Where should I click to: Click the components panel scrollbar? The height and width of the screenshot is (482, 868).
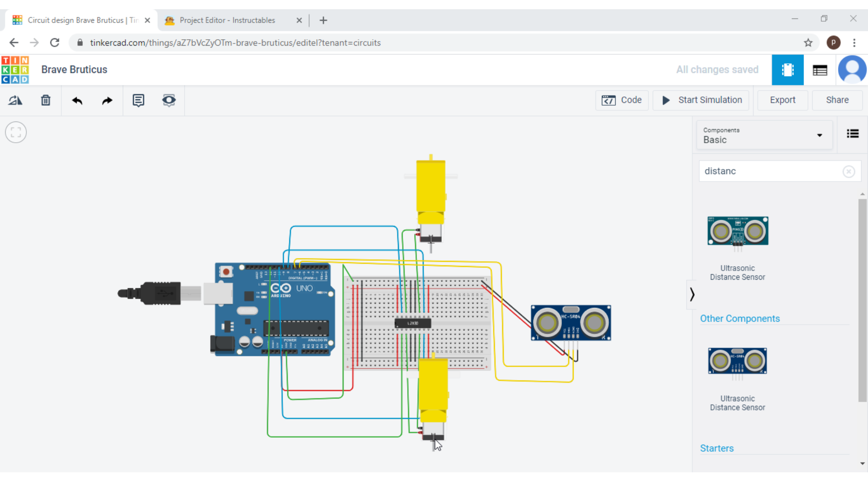[x=862, y=300]
